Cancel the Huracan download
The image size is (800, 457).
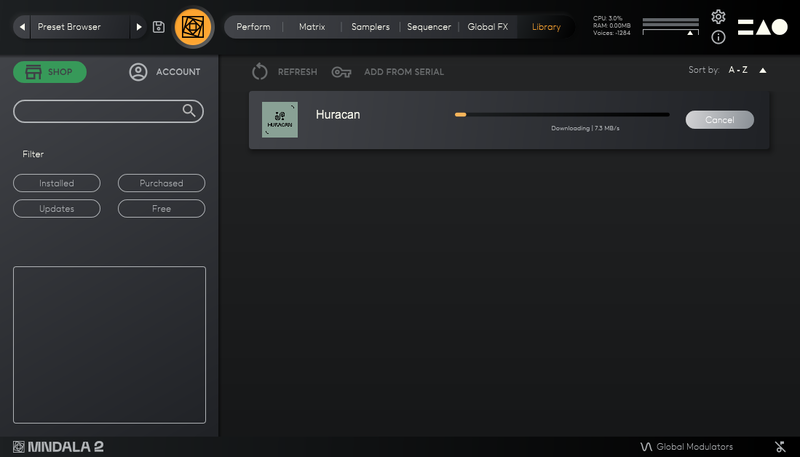[719, 120]
